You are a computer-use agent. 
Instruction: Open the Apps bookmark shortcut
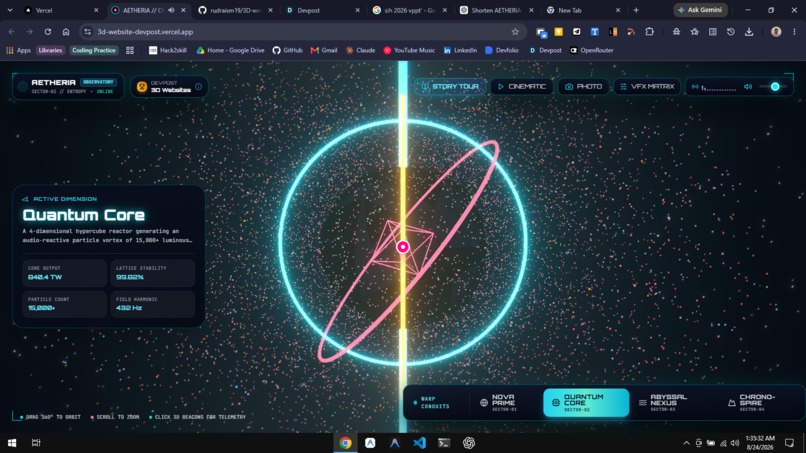click(x=19, y=50)
